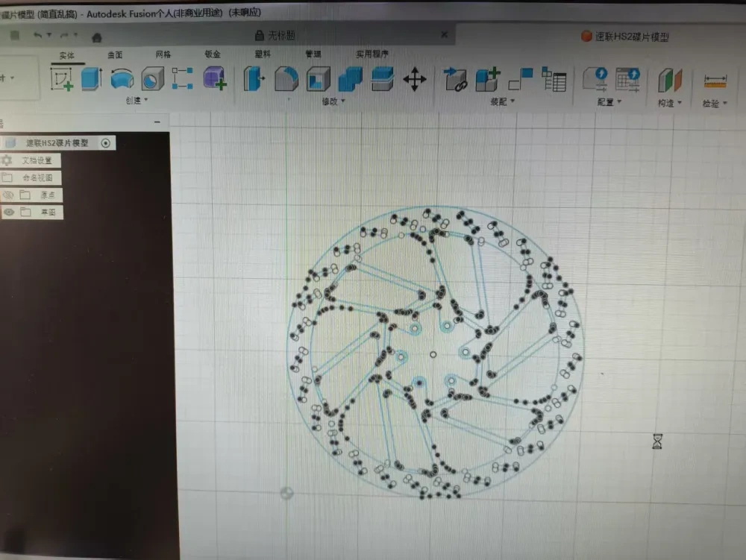This screenshot has width=746, height=560.
Task: Switch to the 实用程序 ribbon tab
Action: coord(372,54)
